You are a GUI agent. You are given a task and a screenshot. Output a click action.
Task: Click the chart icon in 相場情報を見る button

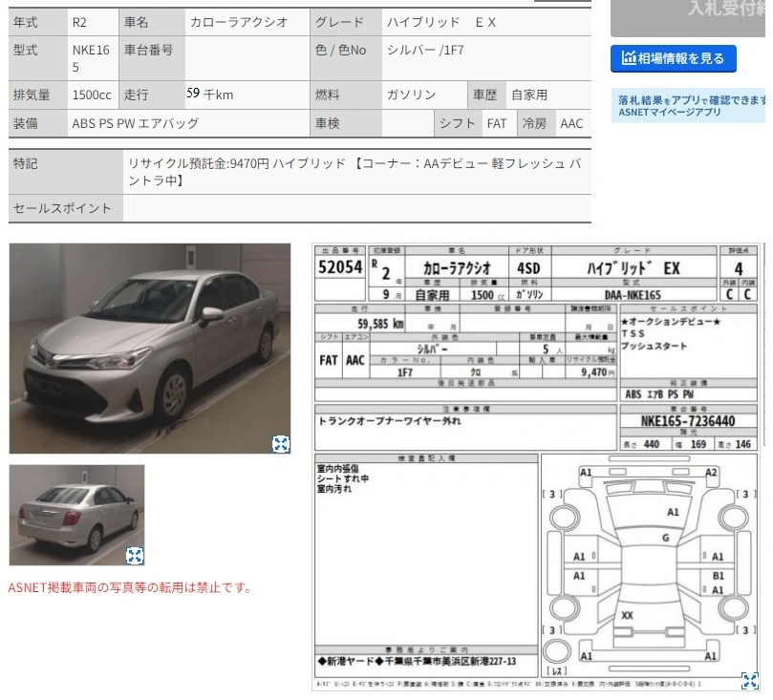point(628,58)
